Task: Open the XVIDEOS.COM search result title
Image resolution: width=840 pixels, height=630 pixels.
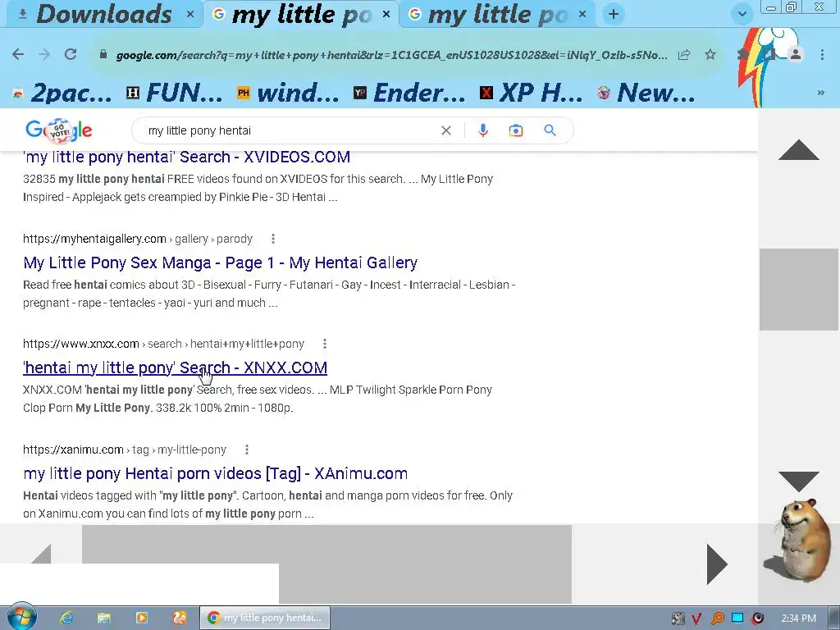Action: [x=186, y=157]
